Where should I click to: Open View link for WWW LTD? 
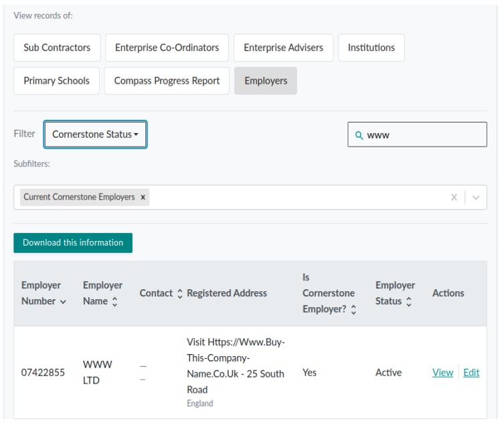442,373
